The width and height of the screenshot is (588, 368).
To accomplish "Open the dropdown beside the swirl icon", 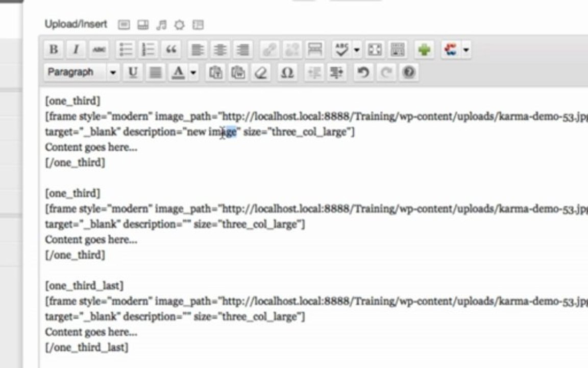I will tap(466, 50).
